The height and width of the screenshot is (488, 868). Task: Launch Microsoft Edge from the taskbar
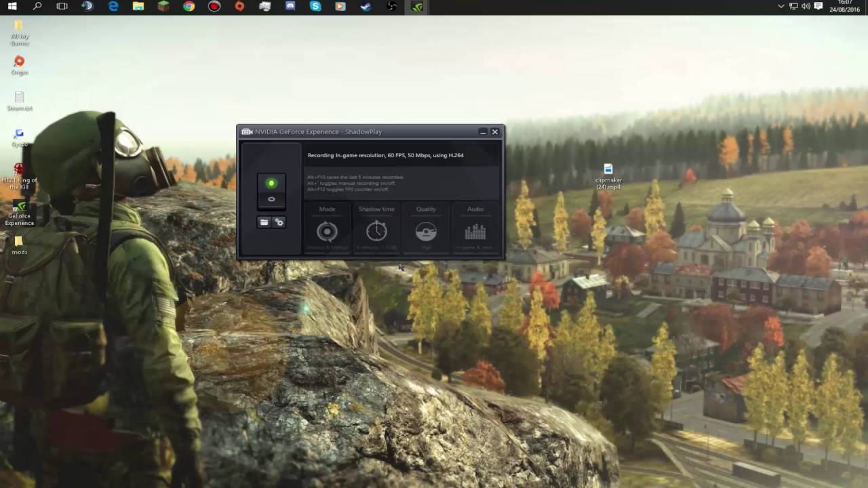(x=113, y=7)
